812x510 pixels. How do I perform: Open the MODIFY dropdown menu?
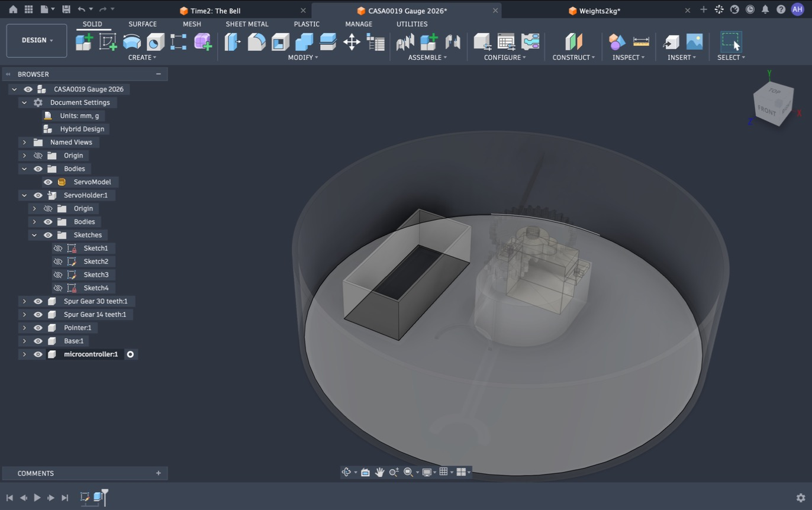303,57
